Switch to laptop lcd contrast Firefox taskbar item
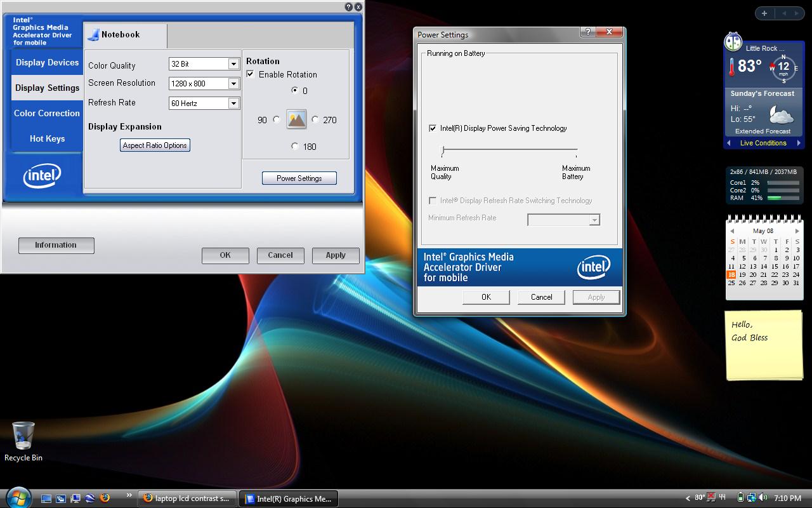Image resolution: width=812 pixels, height=508 pixels. click(x=187, y=498)
